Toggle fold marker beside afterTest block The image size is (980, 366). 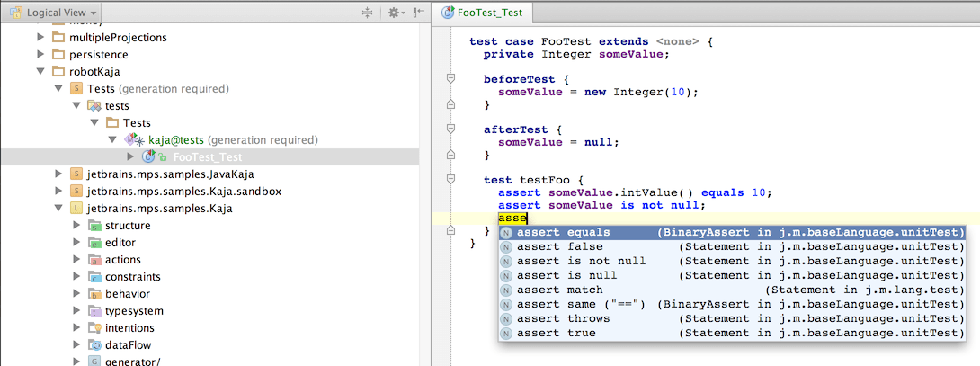(451, 129)
